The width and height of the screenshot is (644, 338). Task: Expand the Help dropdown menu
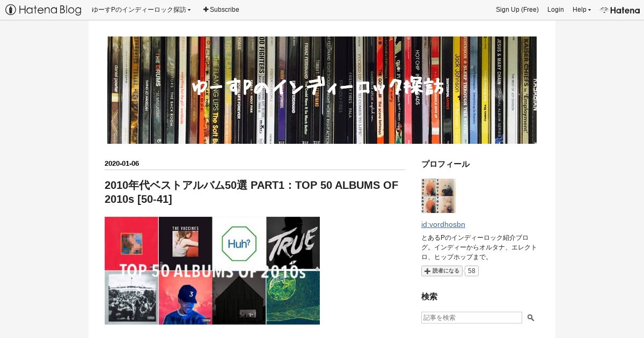[x=582, y=10]
